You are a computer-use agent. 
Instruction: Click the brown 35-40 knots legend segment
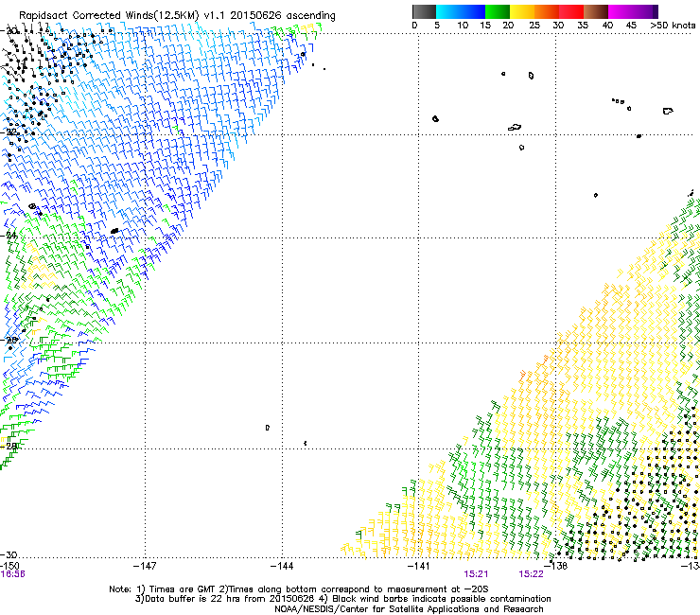point(596,11)
